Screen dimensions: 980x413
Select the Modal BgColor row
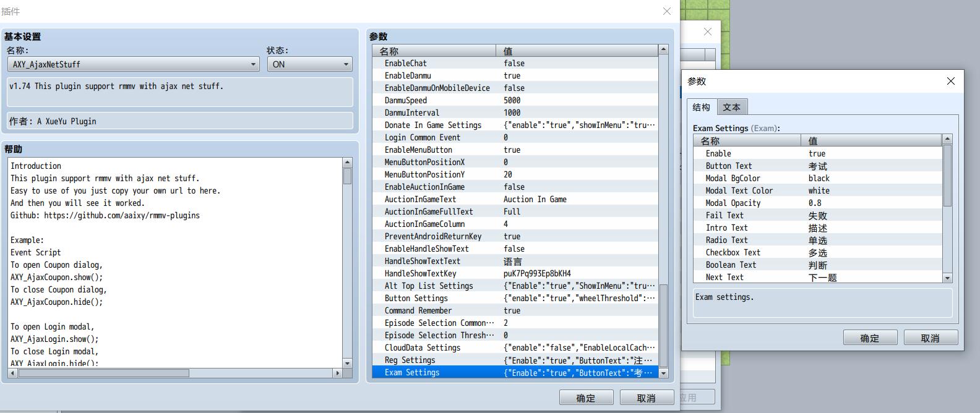[818, 178]
